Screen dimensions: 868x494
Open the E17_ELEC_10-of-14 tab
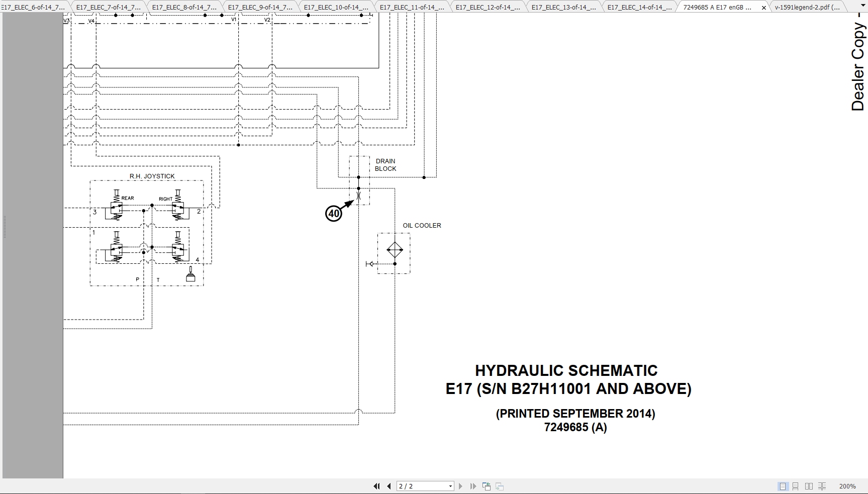pos(336,7)
